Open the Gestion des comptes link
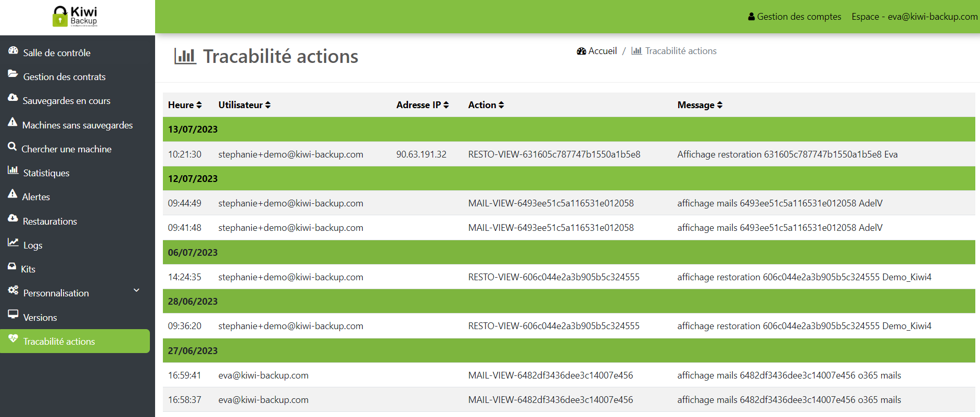980x417 pixels. pos(795,17)
